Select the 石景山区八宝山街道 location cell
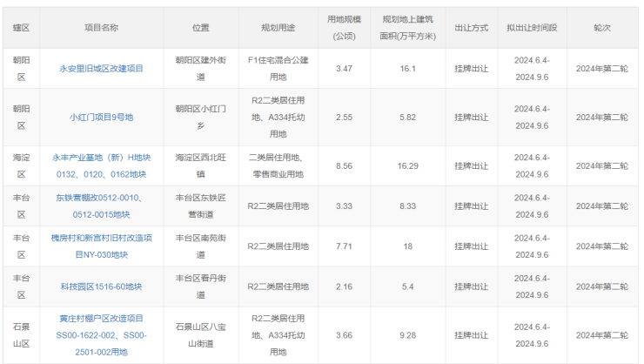644x364 pixels. (201, 335)
